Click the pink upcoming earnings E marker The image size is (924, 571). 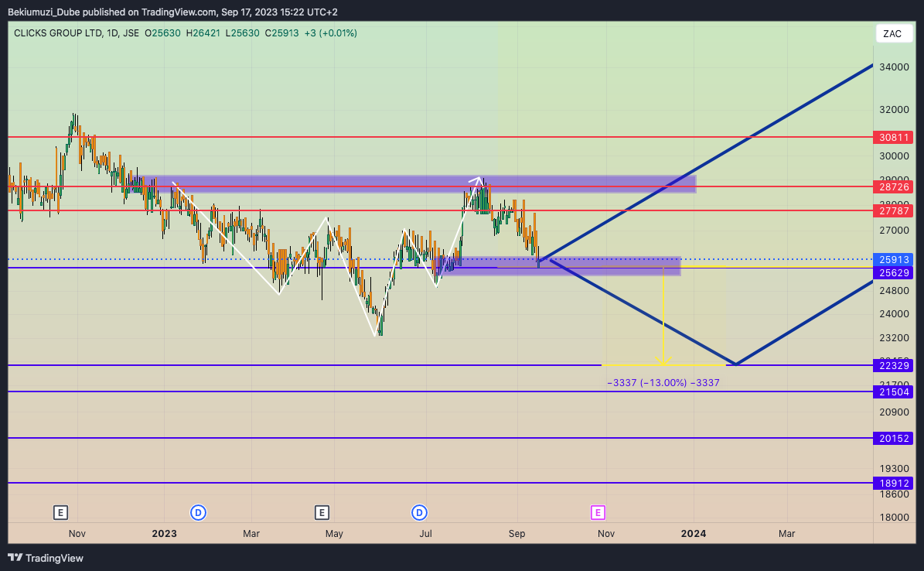tap(598, 513)
